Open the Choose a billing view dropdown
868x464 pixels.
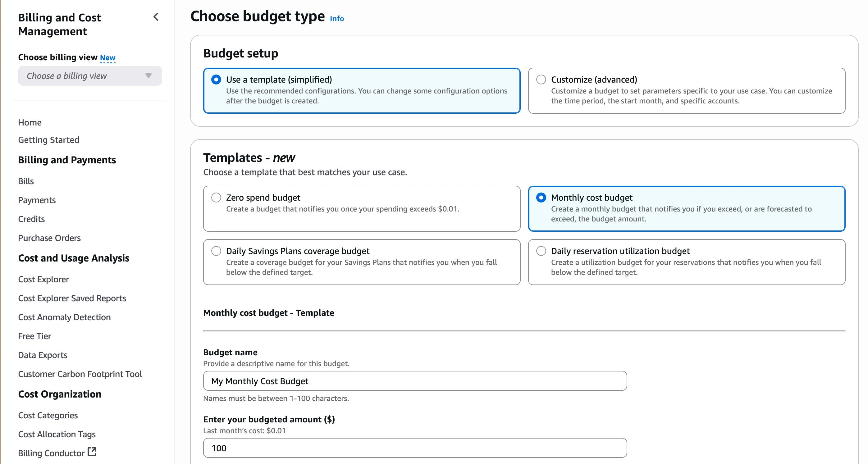click(x=90, y=76)
